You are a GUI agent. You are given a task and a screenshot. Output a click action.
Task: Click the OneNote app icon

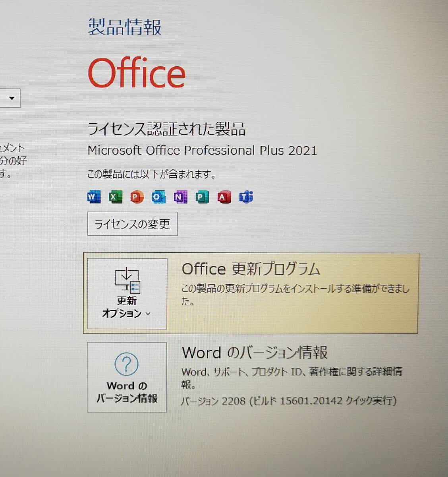pyautogui.click(x=180, y=197)
